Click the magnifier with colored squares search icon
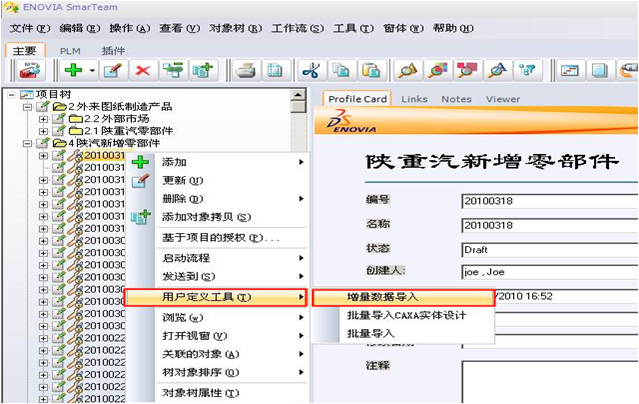This screenshot has width=639, height=404. click(x=437, y=71)
